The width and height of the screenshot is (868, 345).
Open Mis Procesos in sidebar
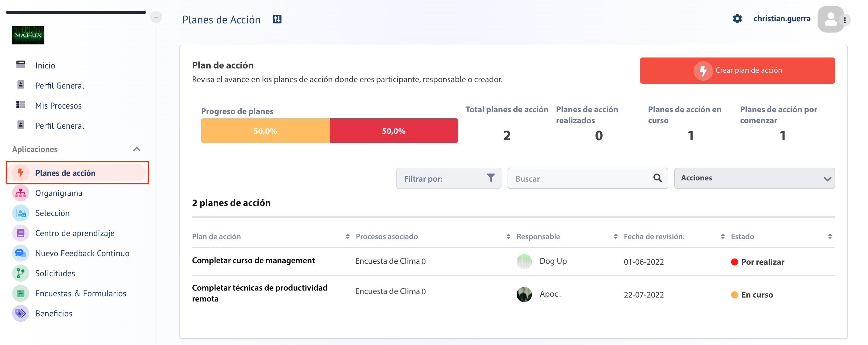[58, 106]
